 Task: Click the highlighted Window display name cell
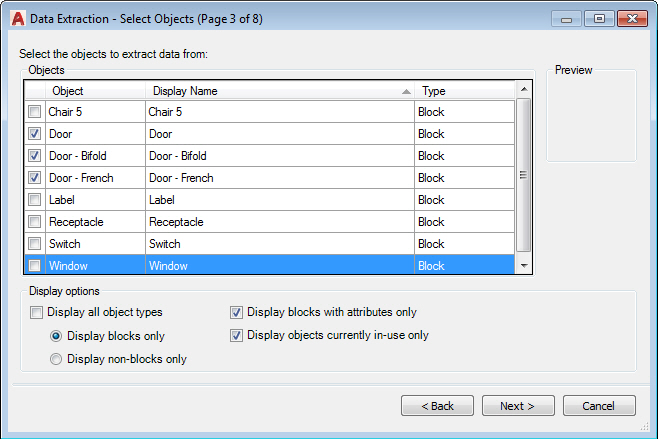(x=280, y=265)
